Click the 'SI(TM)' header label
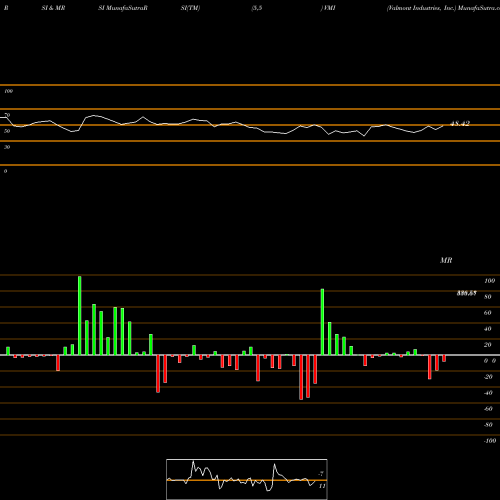 [x=190, y=8]
